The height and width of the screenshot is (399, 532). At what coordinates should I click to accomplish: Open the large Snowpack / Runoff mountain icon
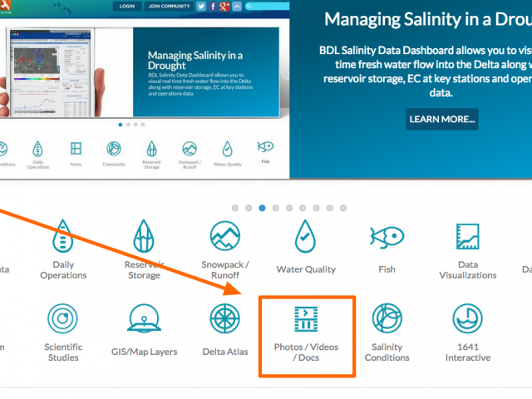225,236
